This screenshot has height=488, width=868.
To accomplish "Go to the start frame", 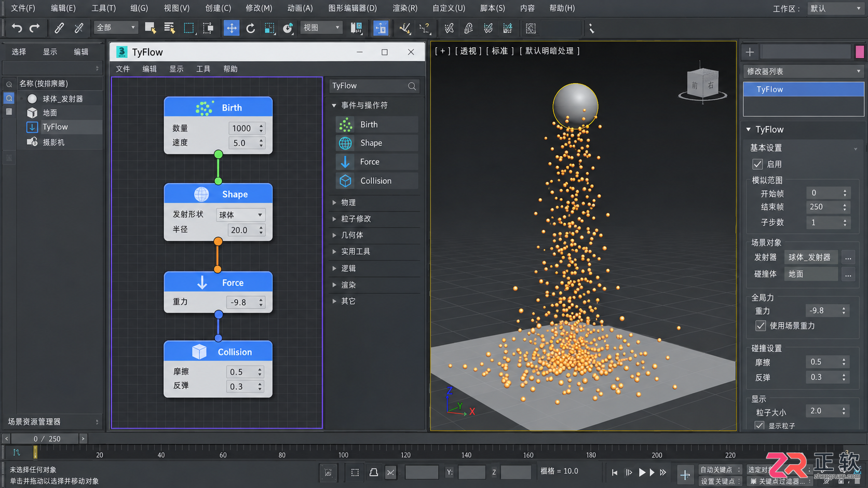I will 615,472.
